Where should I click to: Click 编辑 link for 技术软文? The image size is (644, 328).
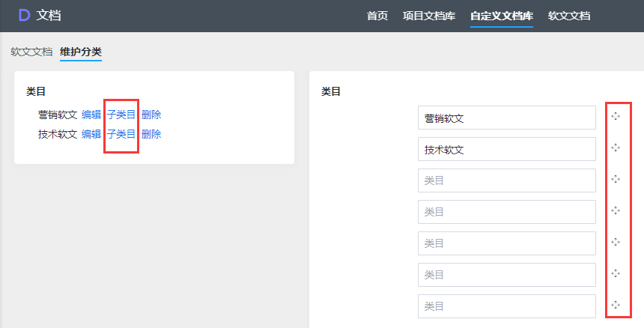[91, 134]
